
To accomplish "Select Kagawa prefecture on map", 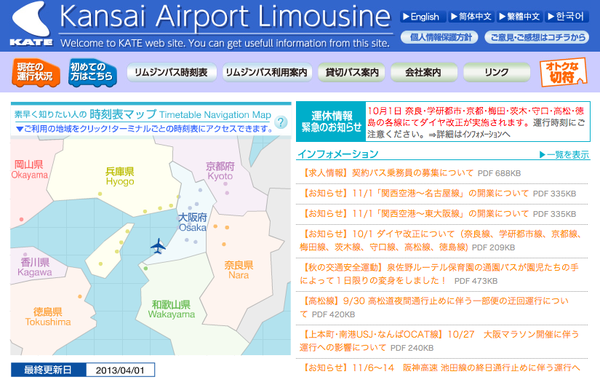I will pos(34,267).
